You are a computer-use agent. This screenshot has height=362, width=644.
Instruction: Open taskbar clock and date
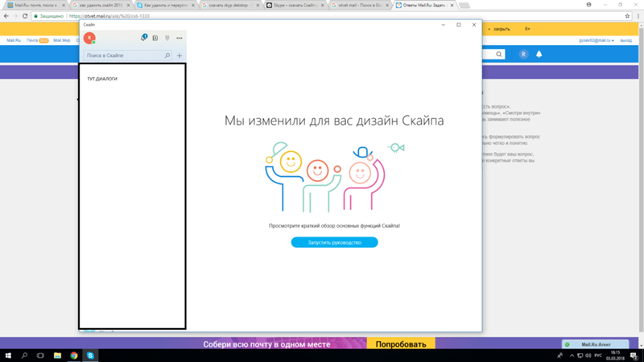tap(615, 356)
